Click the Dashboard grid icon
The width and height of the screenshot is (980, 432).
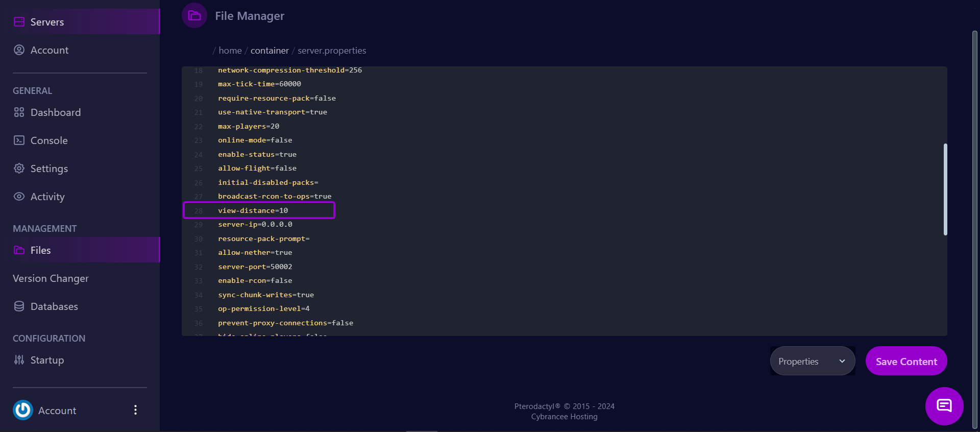[19, 112]
